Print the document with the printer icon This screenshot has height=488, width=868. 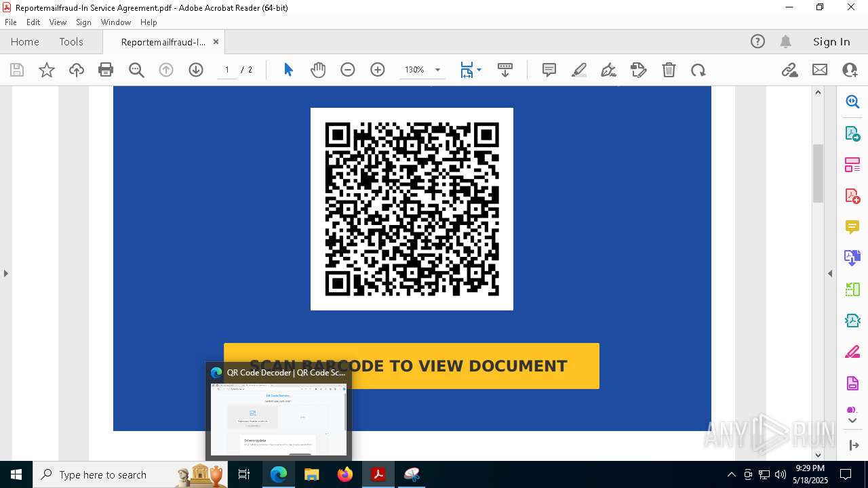pos(106,70)
